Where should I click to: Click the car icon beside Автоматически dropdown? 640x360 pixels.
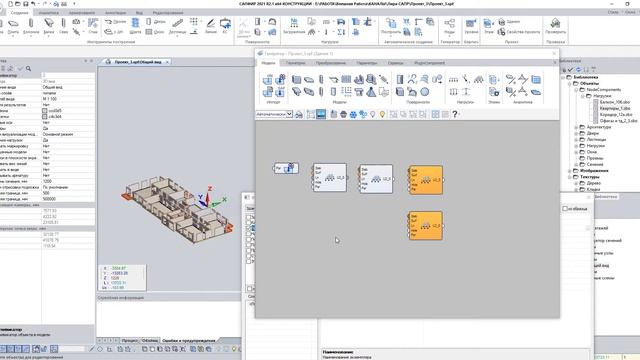coord(299,115)
